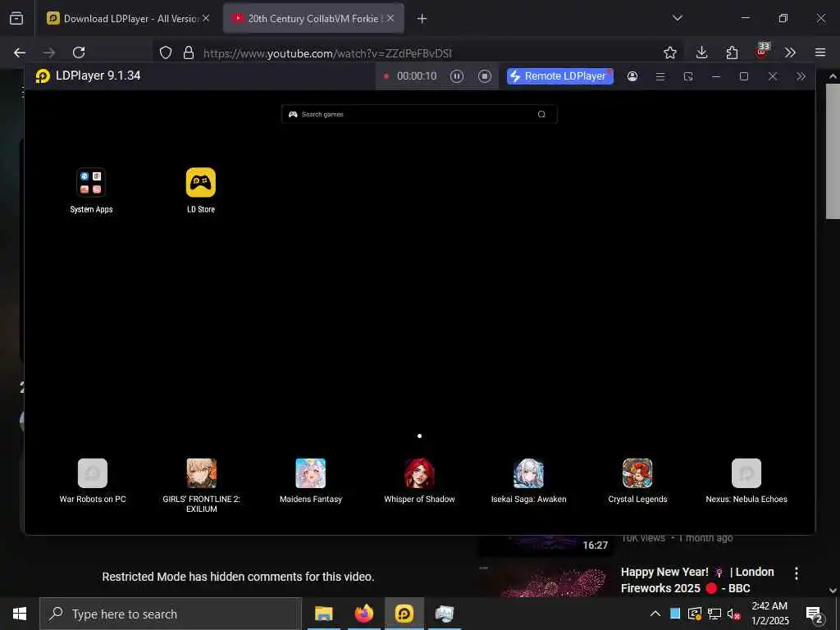Click LDPlayer resize window icon
Screen dimensions: 840x630
(688, 76)
